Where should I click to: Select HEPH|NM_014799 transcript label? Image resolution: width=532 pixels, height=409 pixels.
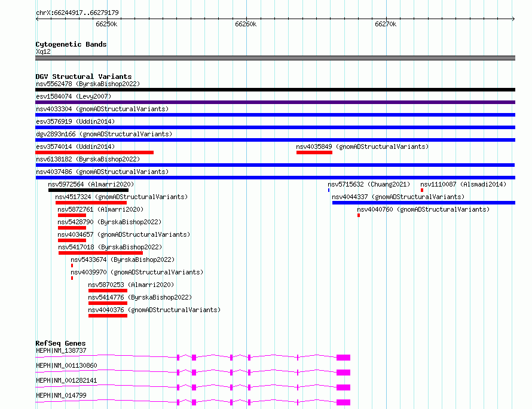[61, 395]
